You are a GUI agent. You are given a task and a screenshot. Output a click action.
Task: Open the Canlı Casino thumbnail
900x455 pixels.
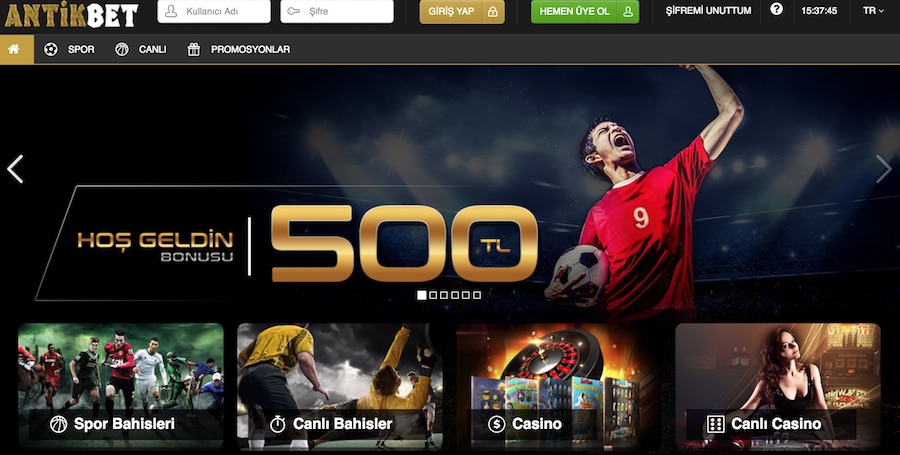click(x=778, y=386)
